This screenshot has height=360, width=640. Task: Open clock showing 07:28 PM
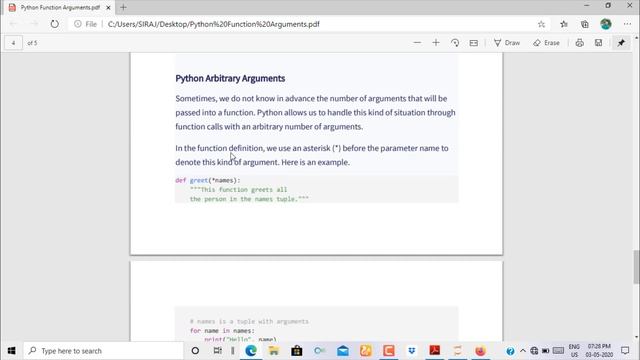599,351
